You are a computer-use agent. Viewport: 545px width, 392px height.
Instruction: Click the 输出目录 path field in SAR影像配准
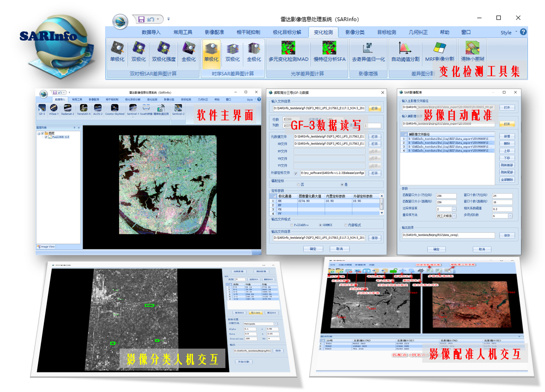click(448, 235)
